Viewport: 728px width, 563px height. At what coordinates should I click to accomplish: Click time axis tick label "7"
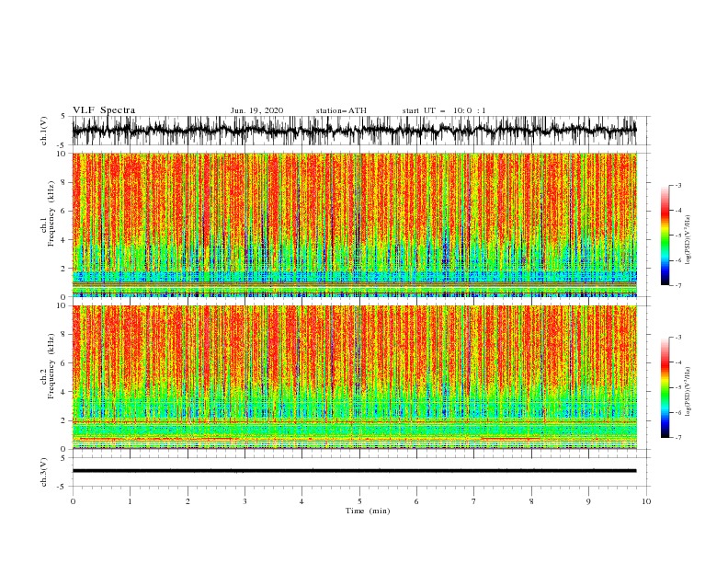tap(473, 501)
